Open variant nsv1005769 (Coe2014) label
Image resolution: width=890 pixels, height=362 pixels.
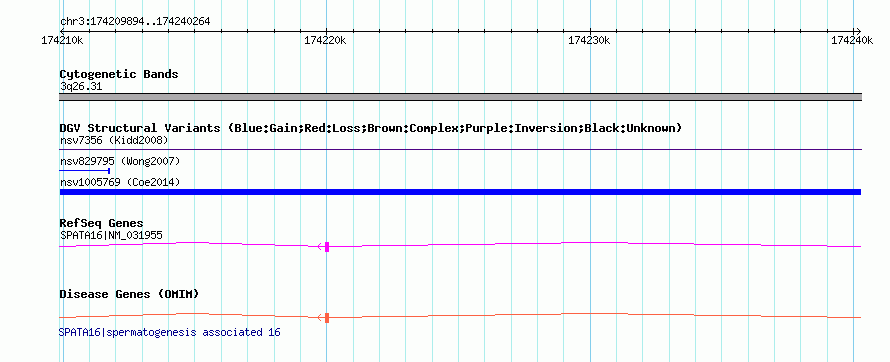pos(120,182)
